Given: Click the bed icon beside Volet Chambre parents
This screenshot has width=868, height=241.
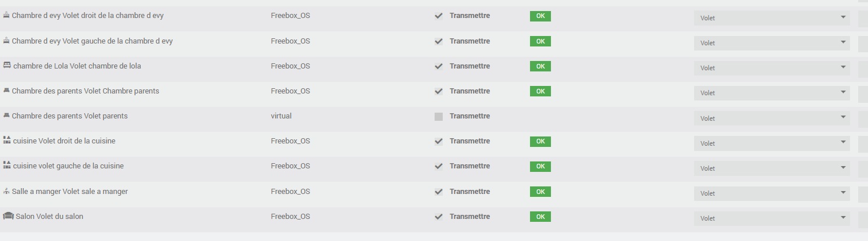Looking at the screenshot, I should point(6,91).
